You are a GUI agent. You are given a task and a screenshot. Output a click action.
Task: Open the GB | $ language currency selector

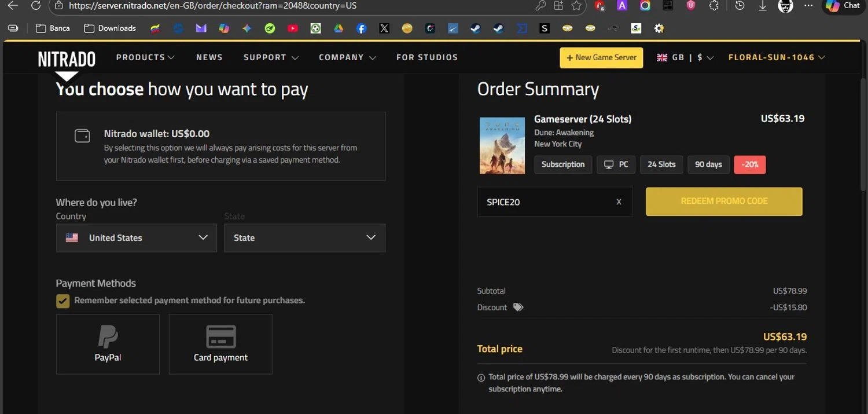(x=685, y=57)
